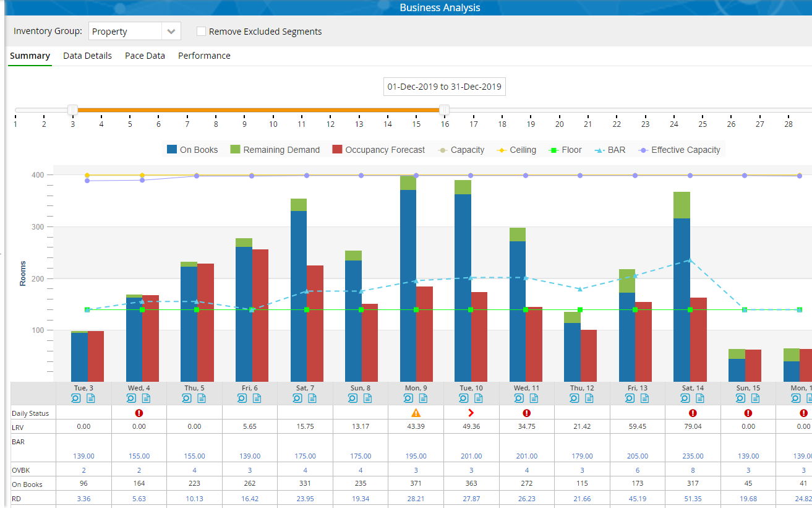Click the magnifier icon under Tue, 3
The image size is (812, 508).
tap(76, 398)
